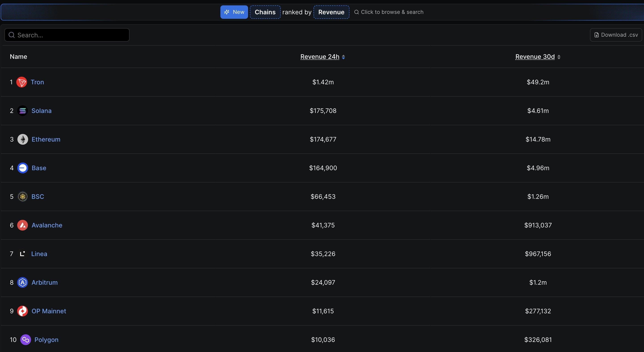Toggle sort arrows on Revenue 30d

[559, 57]
